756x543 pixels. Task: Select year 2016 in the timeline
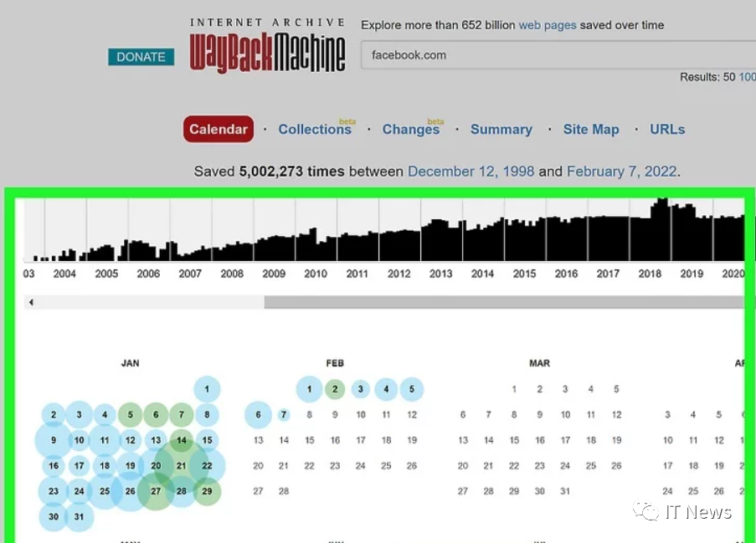[567, 274]
